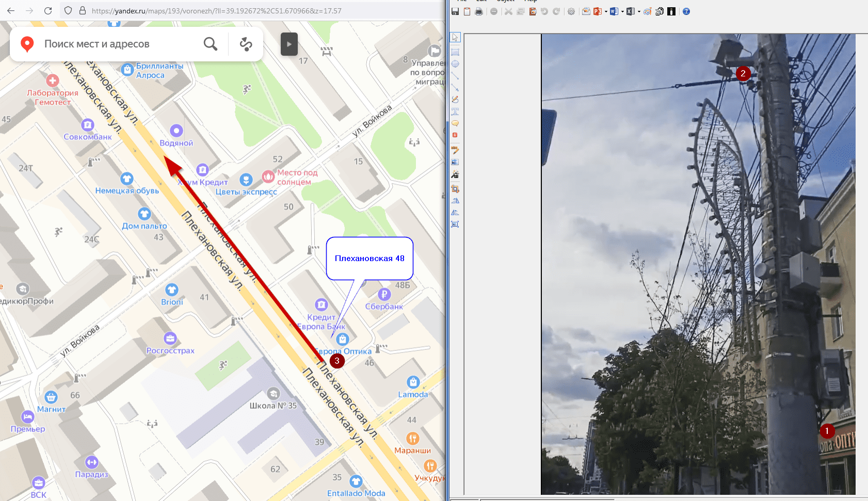868x501 pixels.
Task: Open the Школа № 35 marker
Action: (x=274, y=394)
